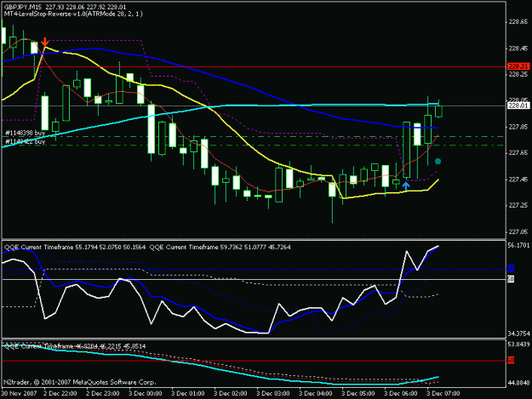The image size is (532, 399).
Task: Click the 34.3754 QQE scale value
Action: [518, 333]
